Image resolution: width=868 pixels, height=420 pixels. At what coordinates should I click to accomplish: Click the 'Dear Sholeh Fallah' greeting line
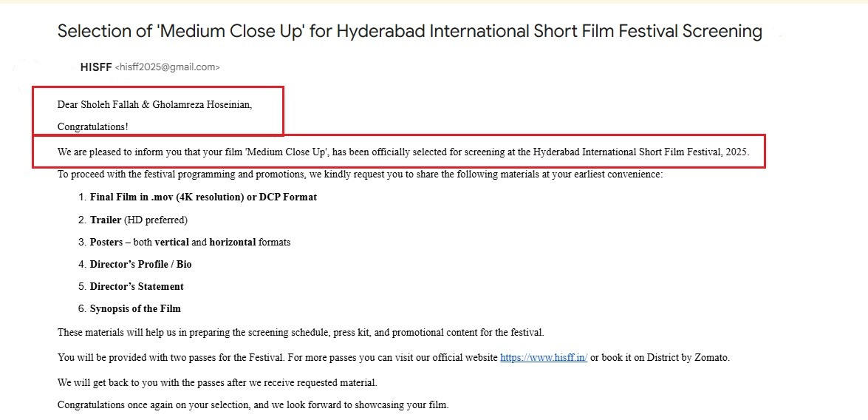(x=154, y=104)
